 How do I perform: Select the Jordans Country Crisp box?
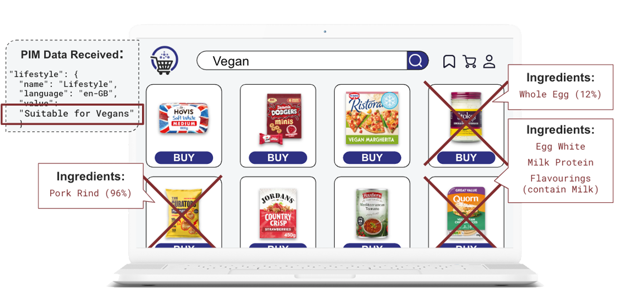coord(278,213)
